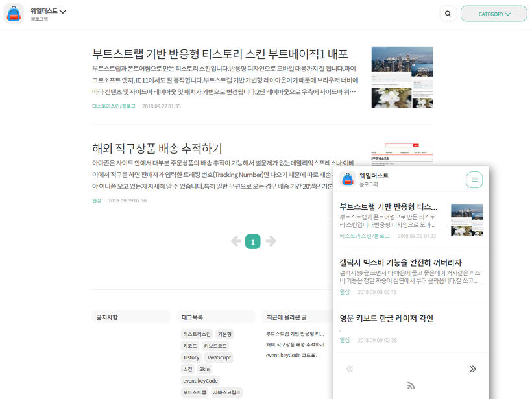Screen dimensions: 532x399
Task: Open category link 티스토리스킨/블로그 under first post
Action: tap(114, 106)
